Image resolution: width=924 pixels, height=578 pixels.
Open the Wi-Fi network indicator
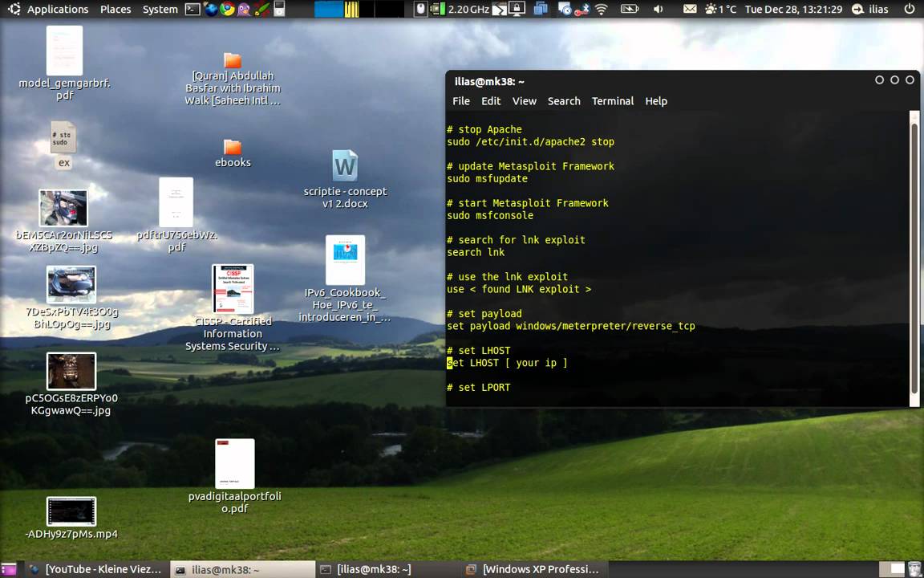(602, 9)
